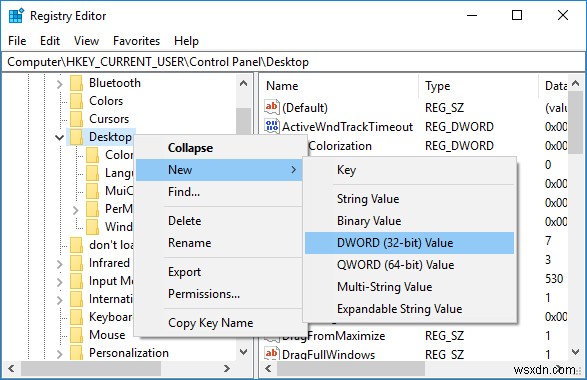587x380 pixels.
Task: Open the Favorites menu
Action: 136,41
